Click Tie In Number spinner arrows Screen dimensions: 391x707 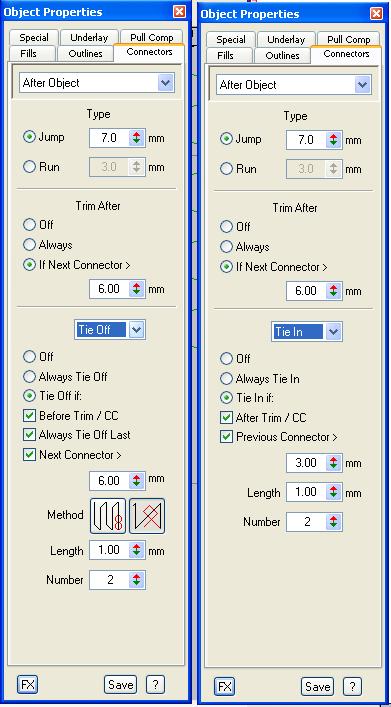[333, 522]
